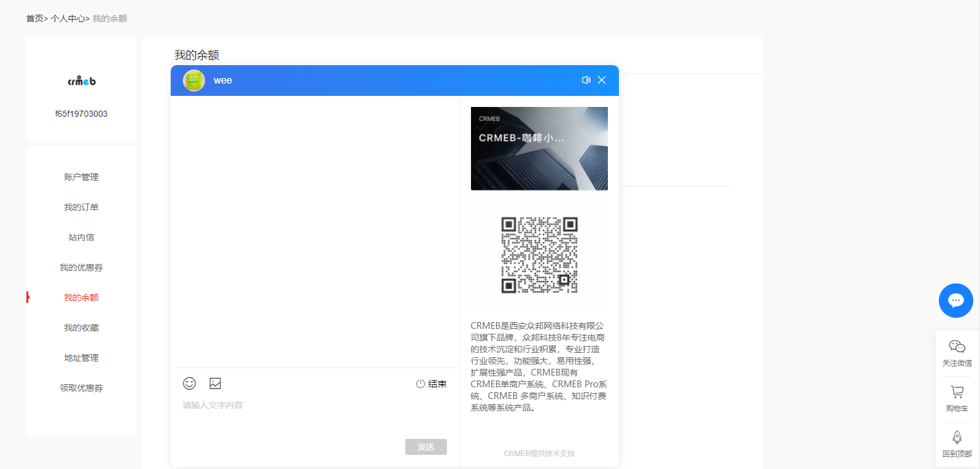End the chat session with 结束
Image resolution: width=980 pixels, height=469 pixels.
coord(431,384)
